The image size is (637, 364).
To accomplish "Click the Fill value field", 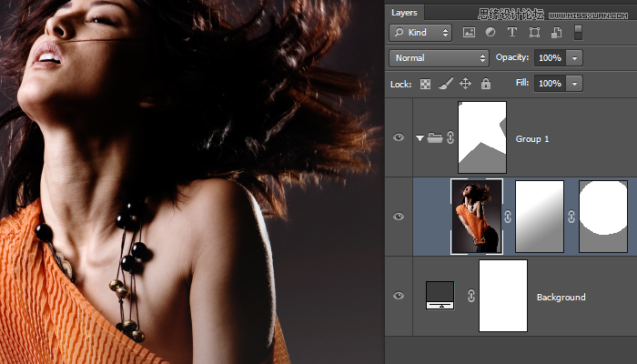I will coord(550,84).
